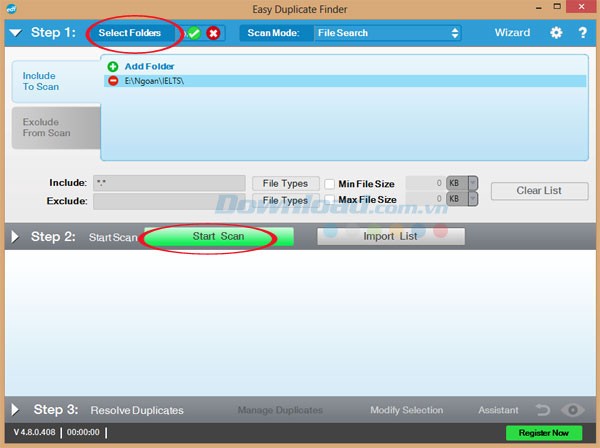600x448 pixels.
Task: Click the green checkmark icon beside Select Folders
Action: coord(194,33)
